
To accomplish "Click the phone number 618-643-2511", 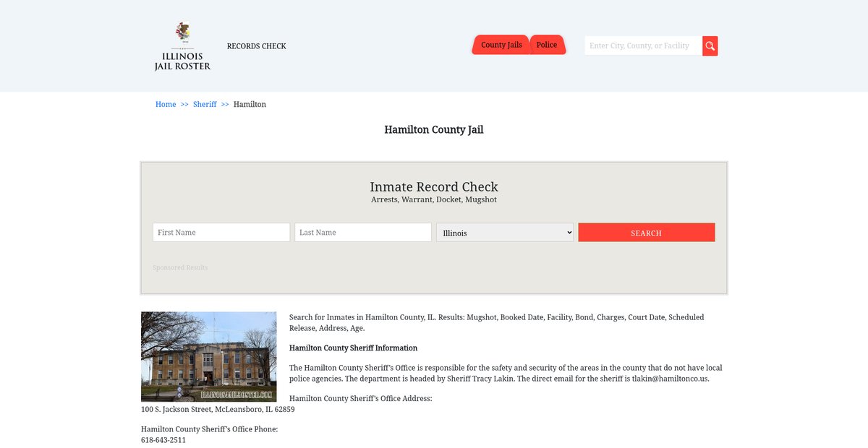I will click(x=163, y=440).
